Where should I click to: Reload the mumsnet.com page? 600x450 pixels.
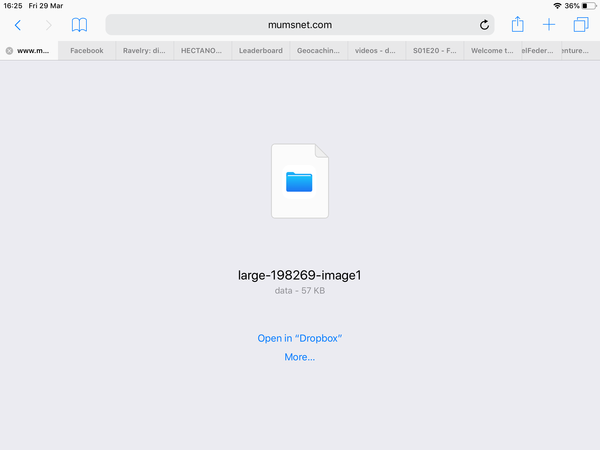click(484, 25)
